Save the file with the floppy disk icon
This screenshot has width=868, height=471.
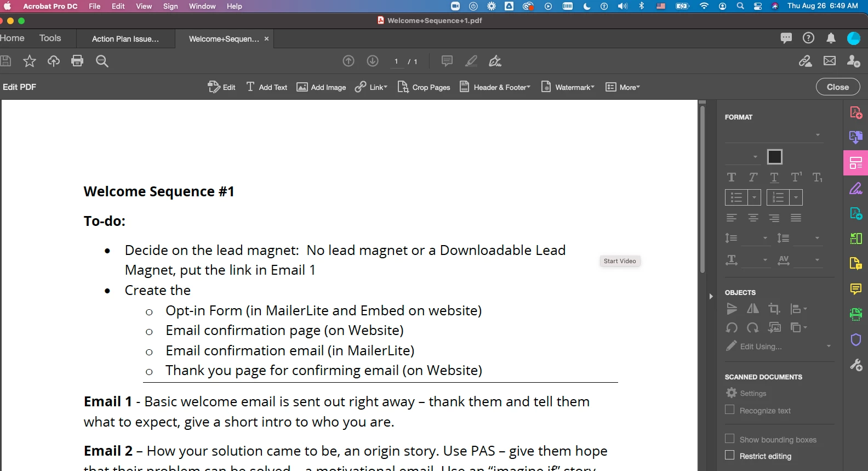pos(5,61)
